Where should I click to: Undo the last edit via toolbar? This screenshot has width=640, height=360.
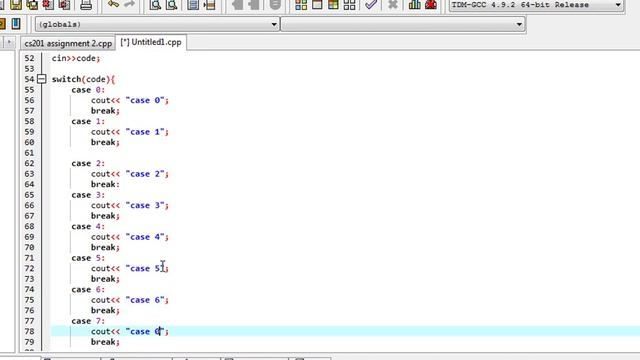113,4
